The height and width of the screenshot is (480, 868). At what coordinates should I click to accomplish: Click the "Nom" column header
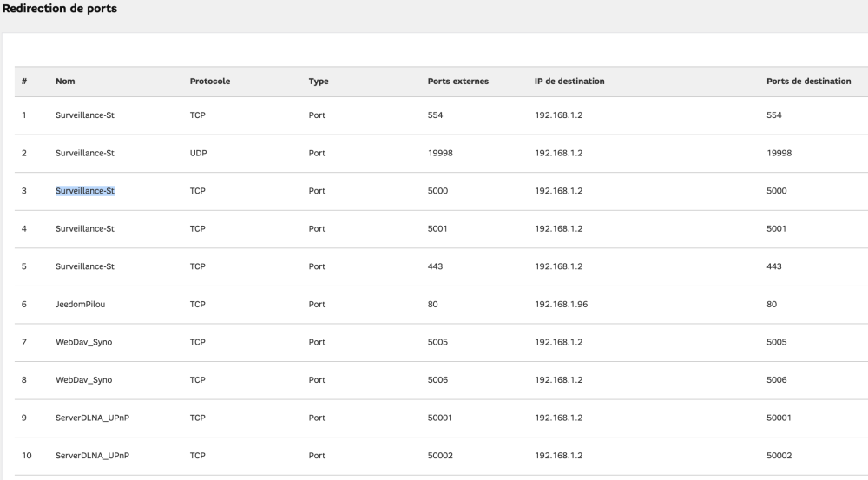[65, 82]
